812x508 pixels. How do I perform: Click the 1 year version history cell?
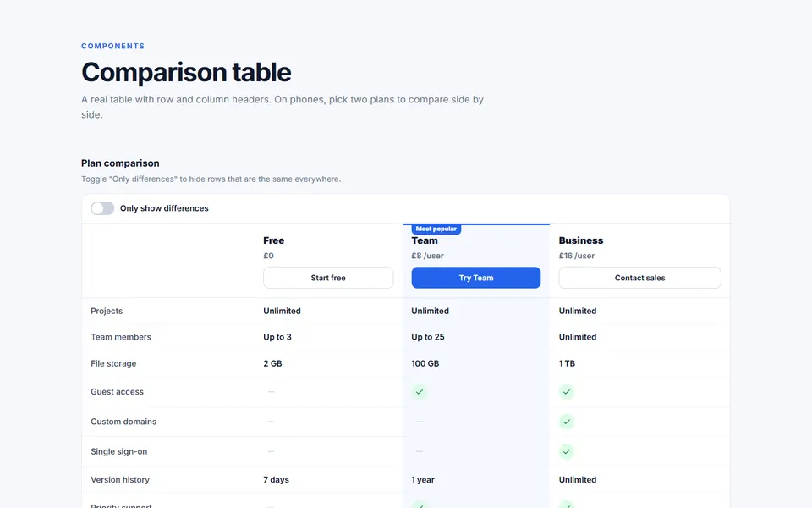pyautogui.click(x=423, y=480)
